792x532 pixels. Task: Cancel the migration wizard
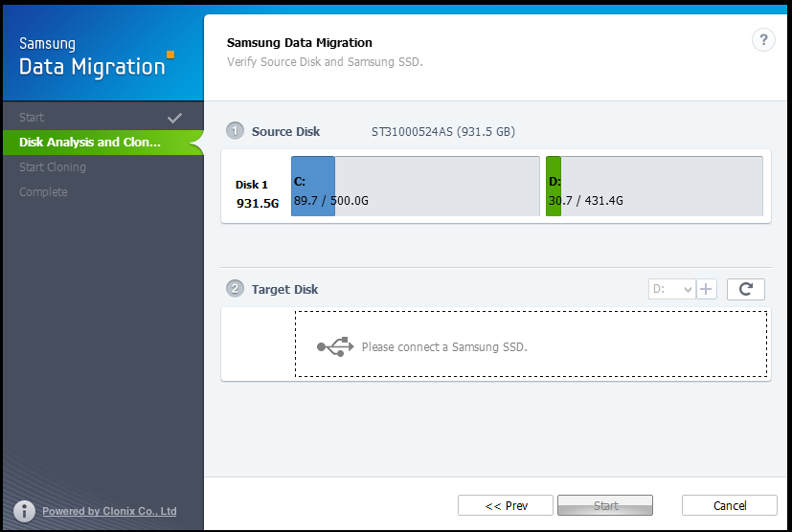tap(730, 505)
